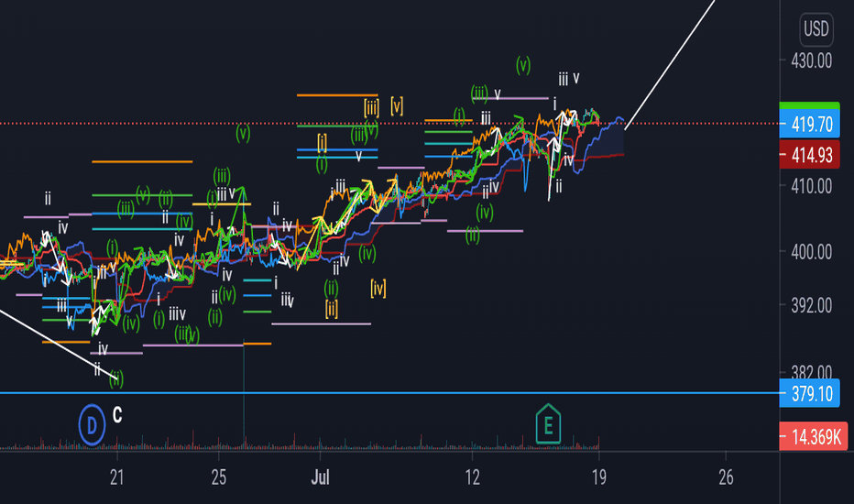Click the blue D dividend marker icon
This screenshot has height=504, width=854.
pos(92,425)
